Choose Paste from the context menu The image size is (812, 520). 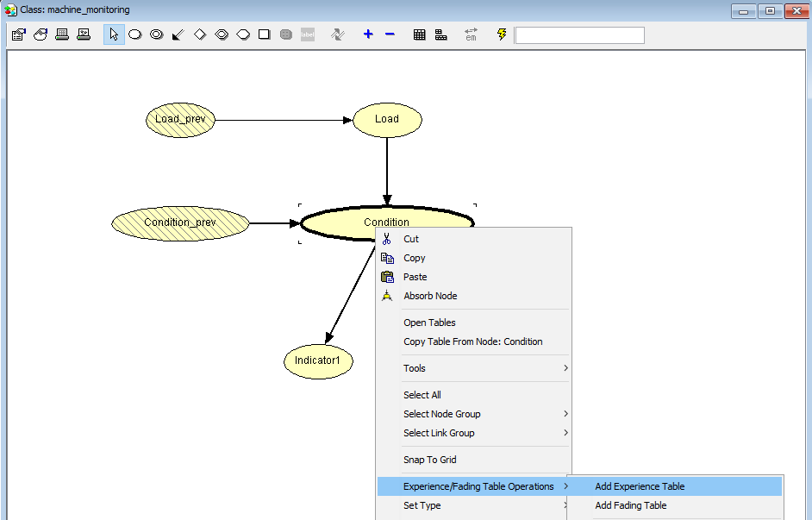[474, 277]
